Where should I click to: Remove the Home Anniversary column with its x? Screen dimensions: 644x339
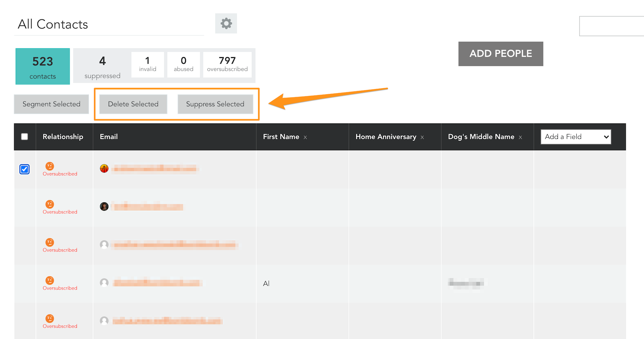point(422,137)
